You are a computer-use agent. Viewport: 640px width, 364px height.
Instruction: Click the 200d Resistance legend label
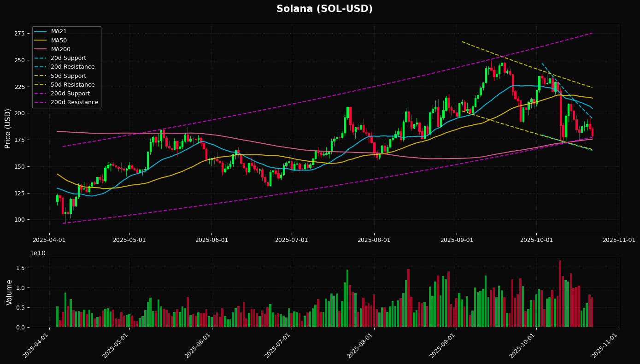tap(74, 102)
